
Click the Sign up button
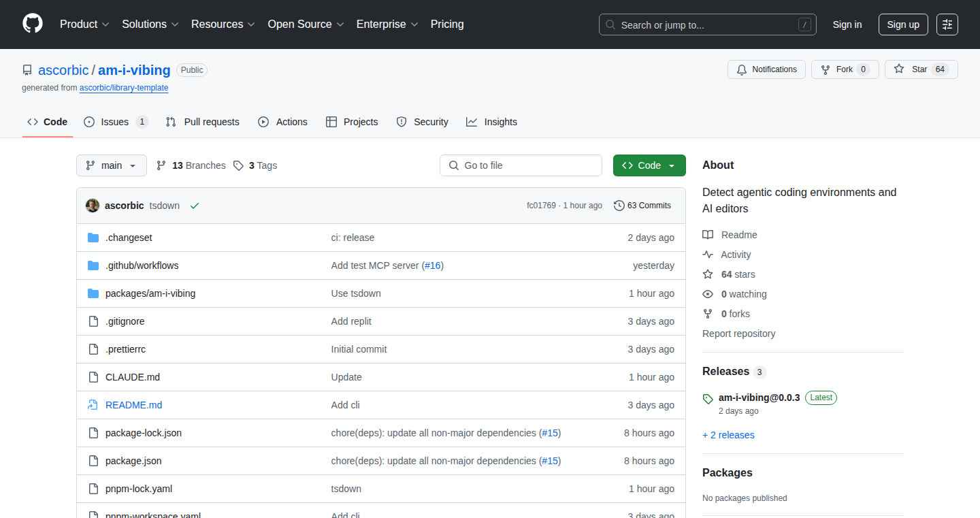(x=903, y=25)
